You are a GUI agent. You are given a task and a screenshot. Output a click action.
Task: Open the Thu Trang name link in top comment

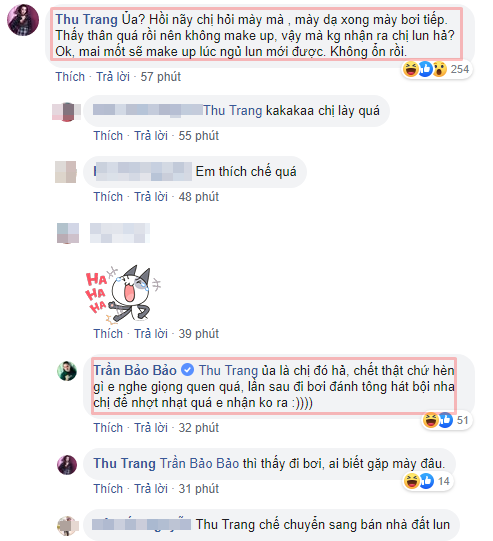click(87, 20)
